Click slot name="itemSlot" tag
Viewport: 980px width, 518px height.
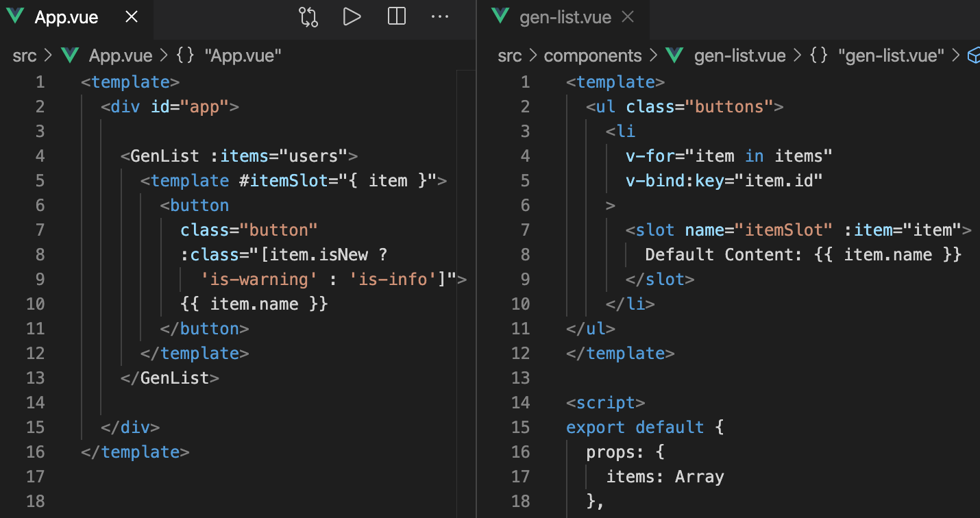coord(798,230)
